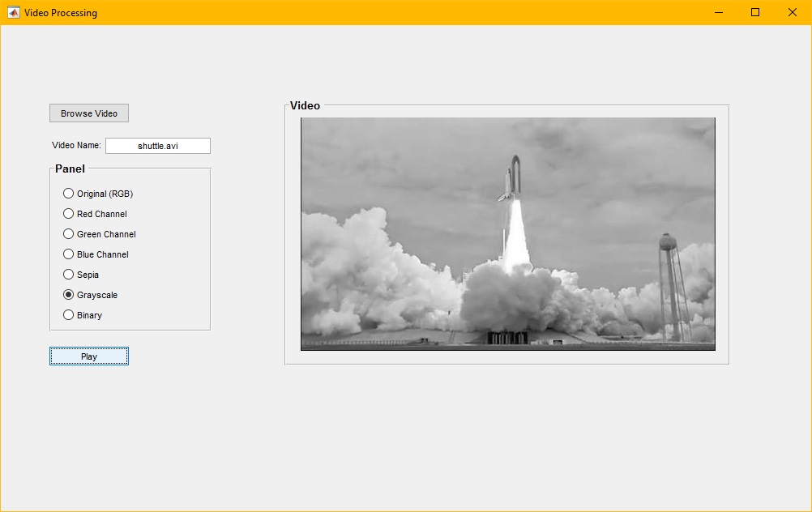Click the Video Name text field
This screenshot has height=512, width=812.
tap(158, 146)
